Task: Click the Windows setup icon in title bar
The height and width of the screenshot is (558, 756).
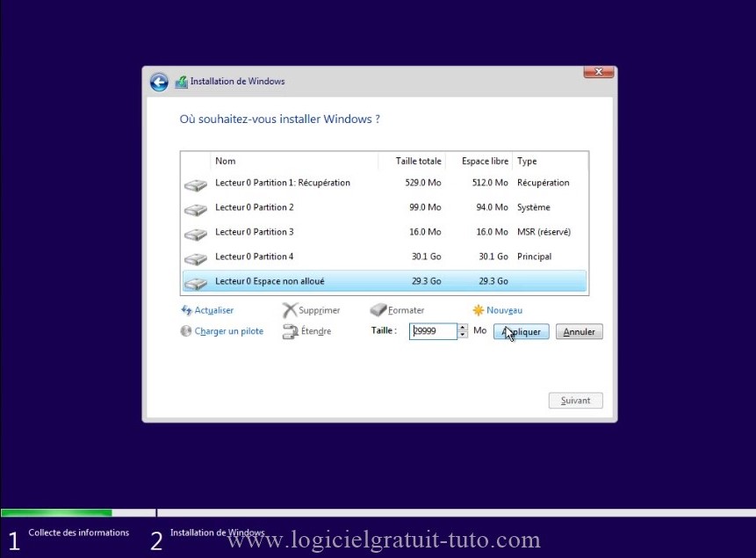Action: [181, 82]
